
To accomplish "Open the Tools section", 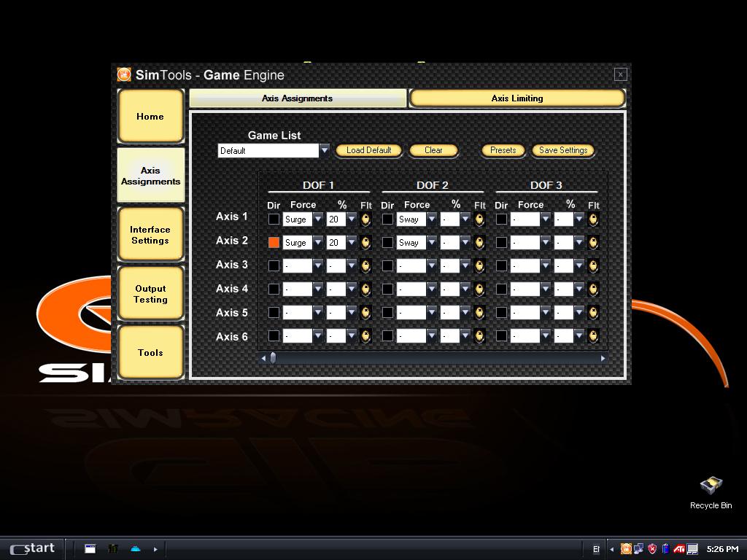I will point(150,352).
